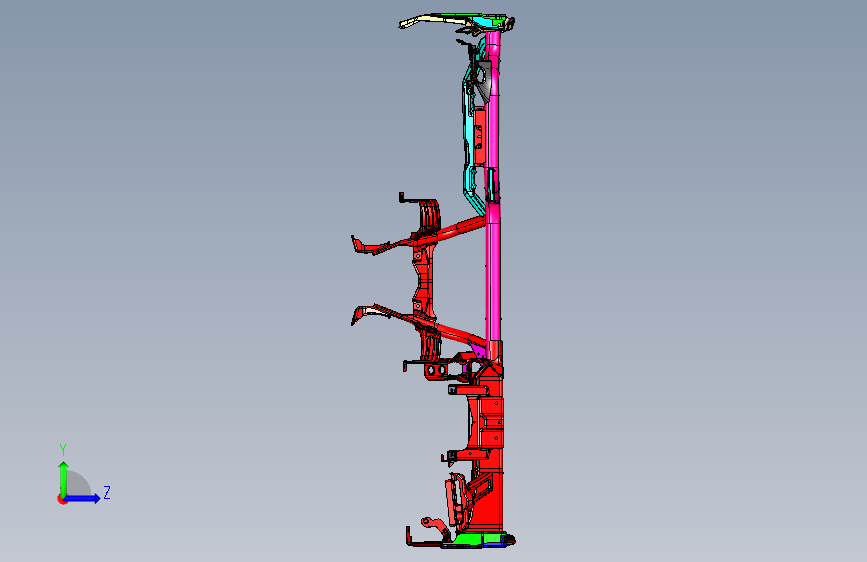Viewport: 867px width, 562px height.
Task: Click the green Y axis arrow on triad
Action: [x=64, y=478]
